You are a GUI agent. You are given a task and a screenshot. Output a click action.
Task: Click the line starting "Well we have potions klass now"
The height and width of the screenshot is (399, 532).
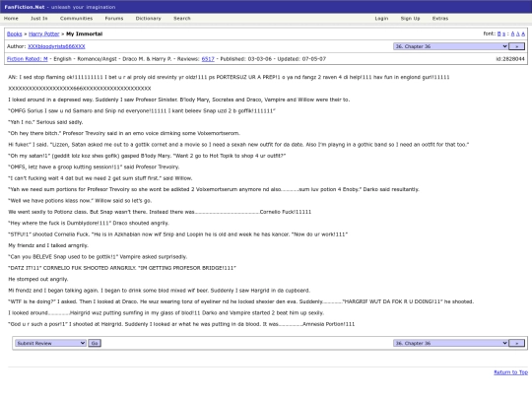[80, 201]
